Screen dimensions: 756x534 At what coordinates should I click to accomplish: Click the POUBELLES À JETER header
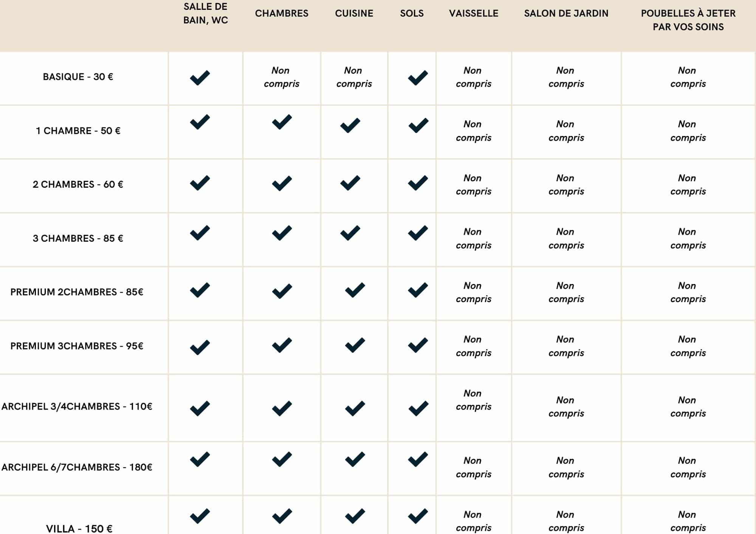click(688, 20)
